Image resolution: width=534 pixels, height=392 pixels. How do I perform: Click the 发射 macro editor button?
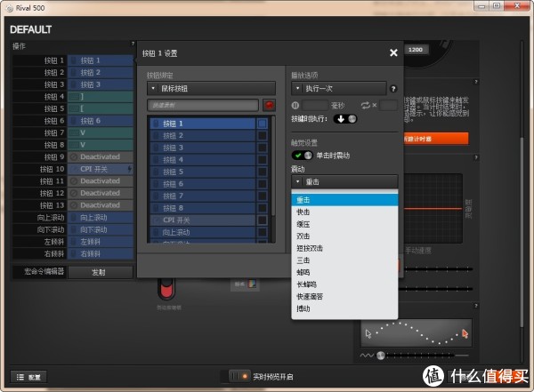pyautogui.click(x=101, y=272)
